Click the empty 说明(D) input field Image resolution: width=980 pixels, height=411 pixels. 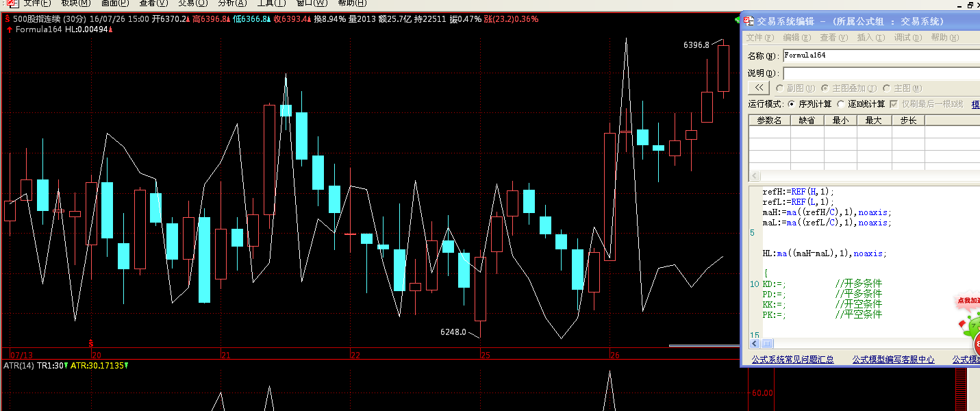[x=881, y=73]
